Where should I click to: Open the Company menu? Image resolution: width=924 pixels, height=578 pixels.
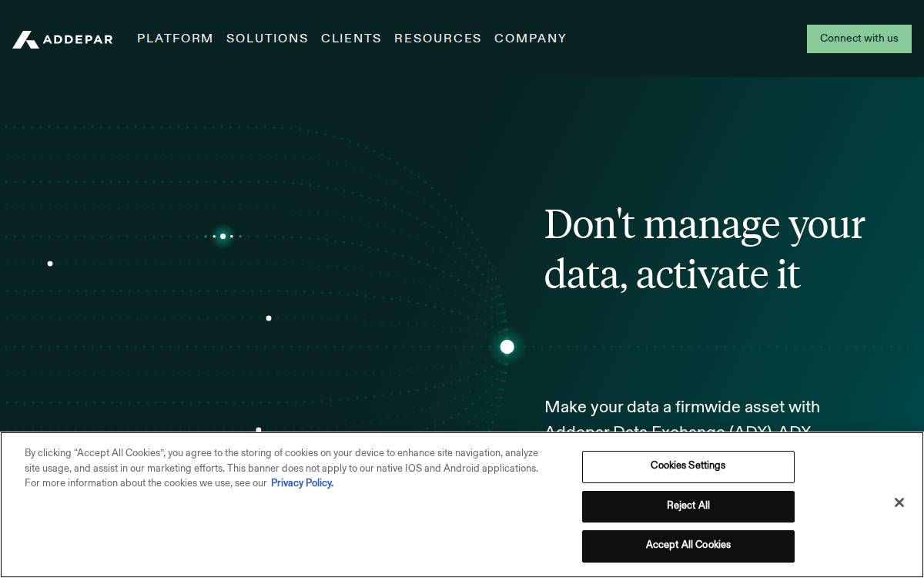[531, 39]
